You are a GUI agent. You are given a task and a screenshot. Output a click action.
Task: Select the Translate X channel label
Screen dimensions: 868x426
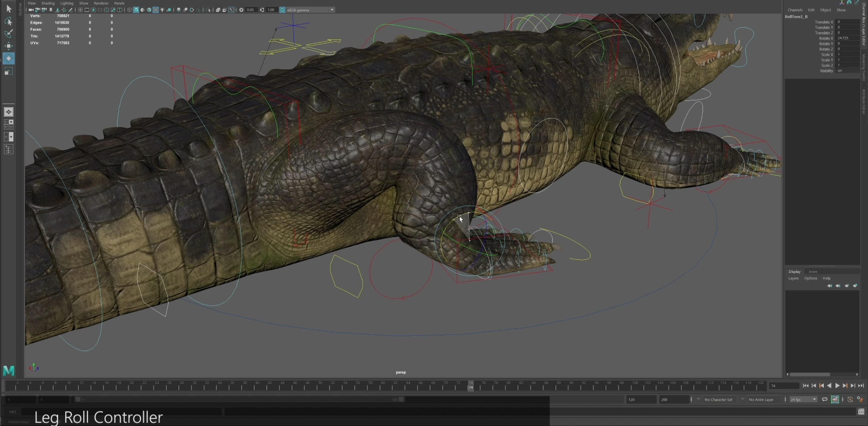click(x=824, y=22)
